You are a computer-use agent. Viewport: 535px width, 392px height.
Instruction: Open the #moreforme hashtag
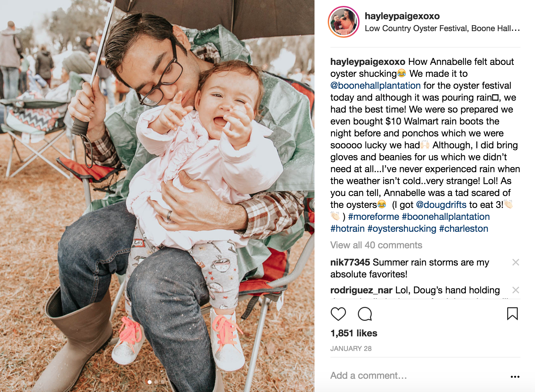(x=373, y=217)
